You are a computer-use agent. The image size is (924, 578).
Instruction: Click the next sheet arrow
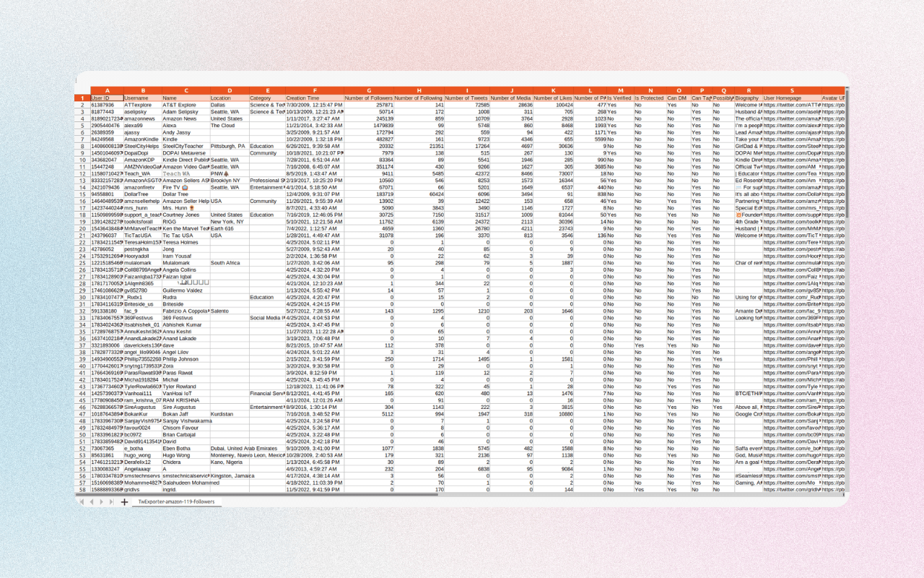(100, 501)
